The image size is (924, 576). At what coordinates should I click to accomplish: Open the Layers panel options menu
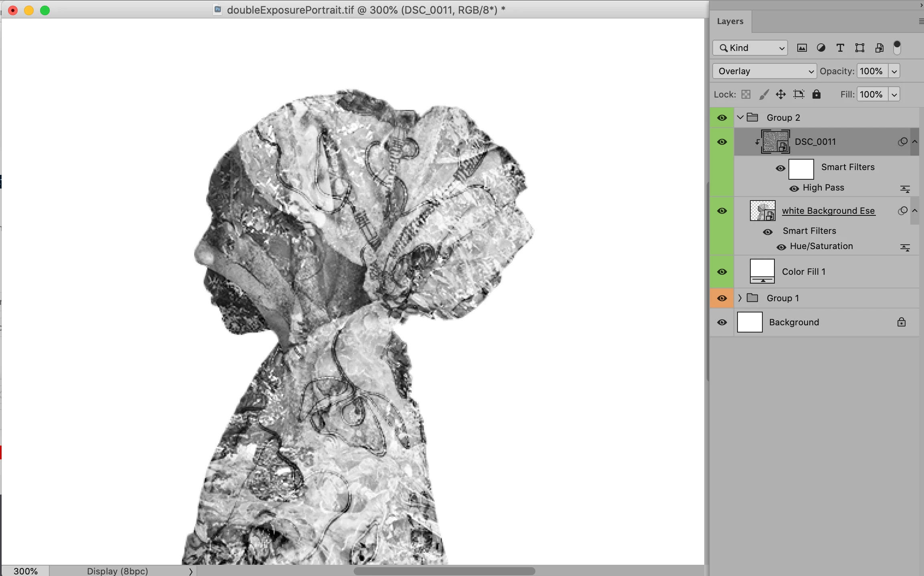coord(921,22)
